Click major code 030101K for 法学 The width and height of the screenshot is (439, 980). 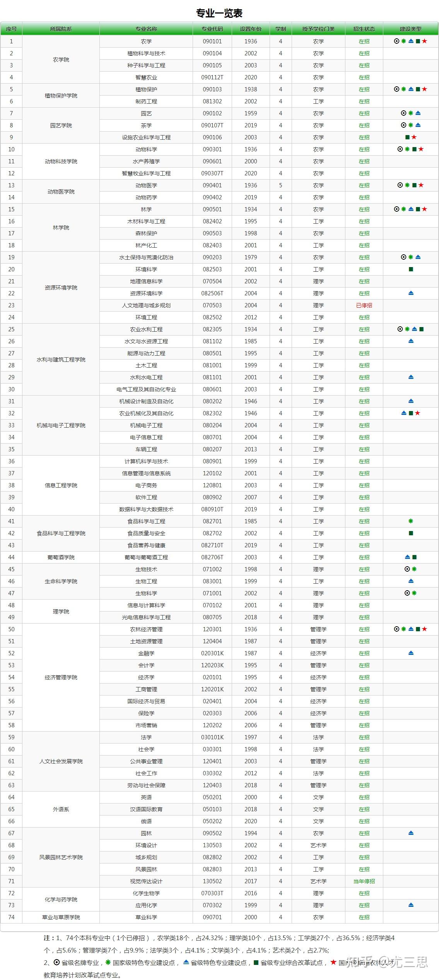212,737
